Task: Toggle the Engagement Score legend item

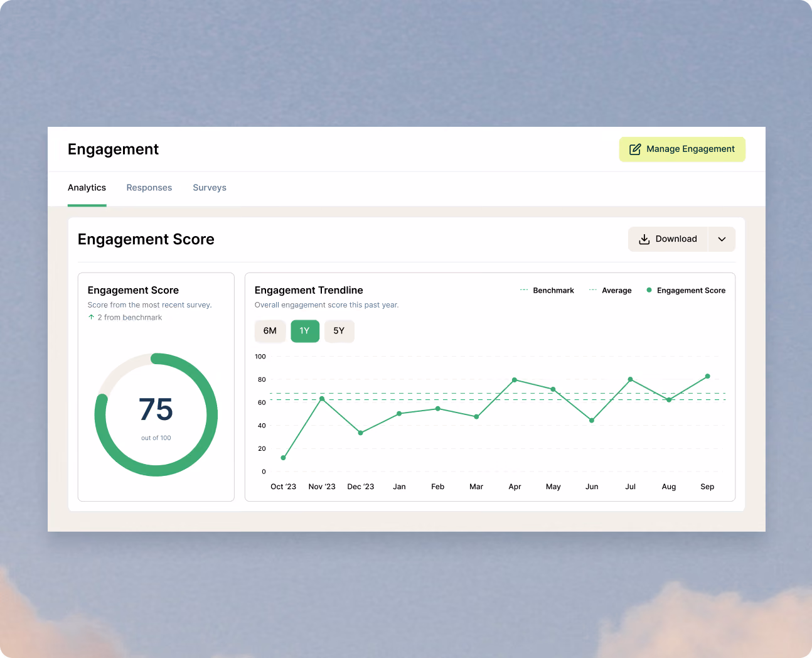Action: pyautogui.click(x=686, y=290)
